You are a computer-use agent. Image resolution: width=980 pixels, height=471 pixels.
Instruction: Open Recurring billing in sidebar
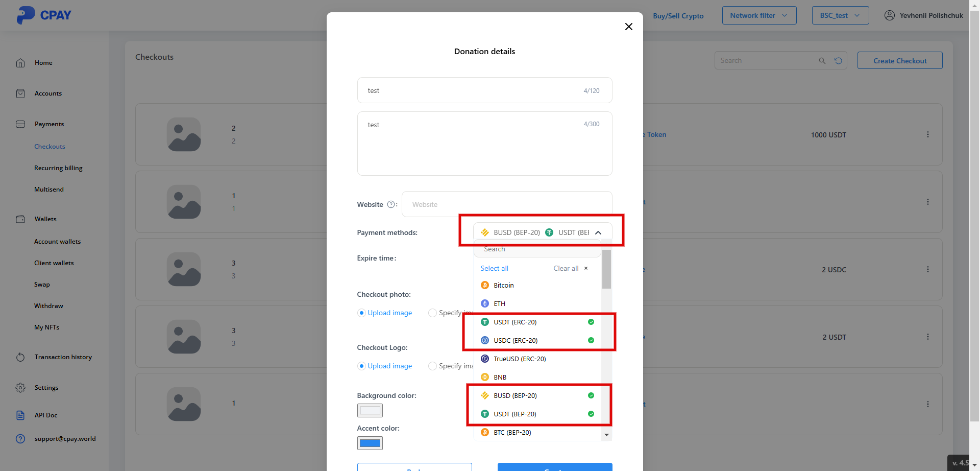click(58, 168)
